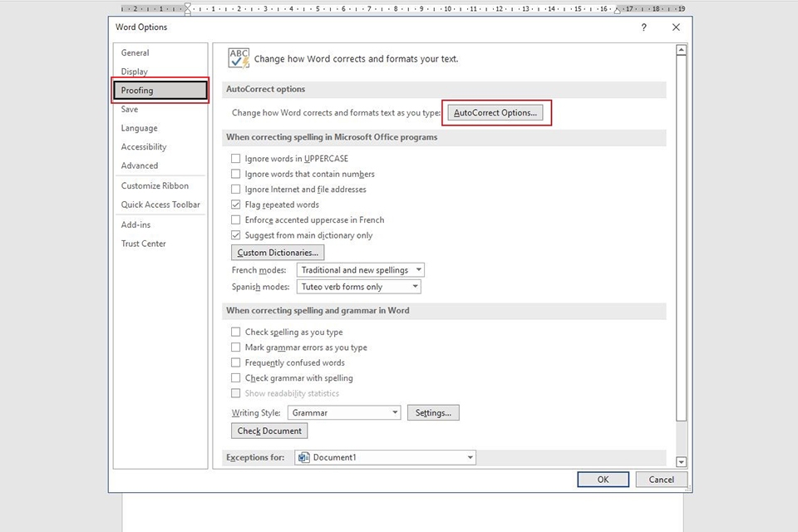Click the scrollbar down arrow
798x532 pixels.
[682, 462]
